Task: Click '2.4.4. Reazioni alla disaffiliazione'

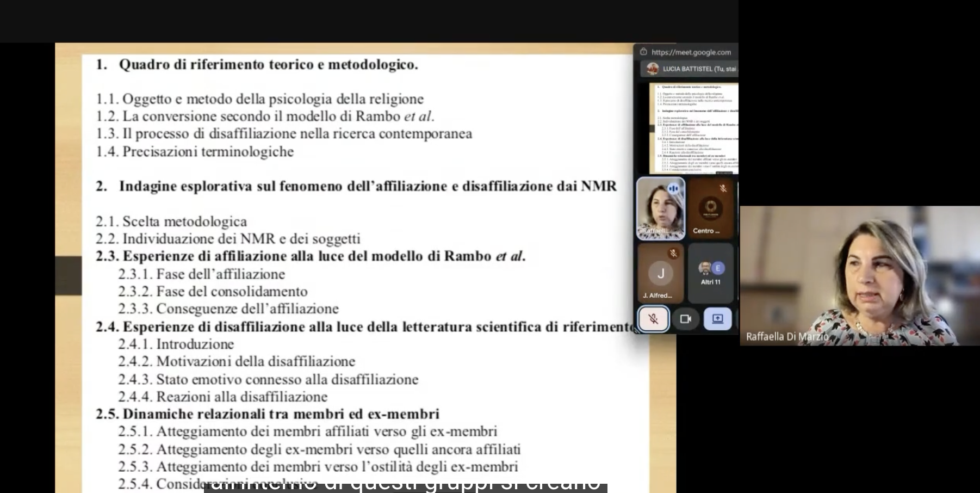Action: click(223, 397)
